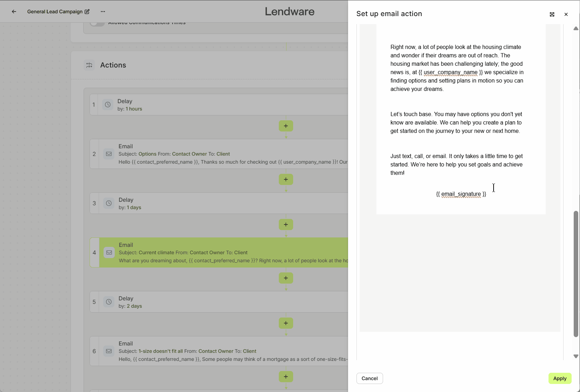
Task: Expand the email action panel to fullscreen
Action: pyautogui.click(x=552, y=14)
